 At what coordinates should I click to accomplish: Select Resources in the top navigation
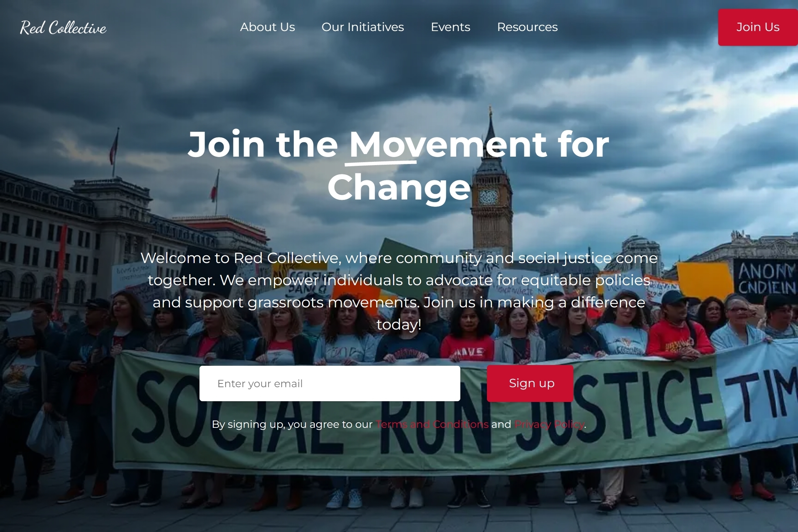527,27
